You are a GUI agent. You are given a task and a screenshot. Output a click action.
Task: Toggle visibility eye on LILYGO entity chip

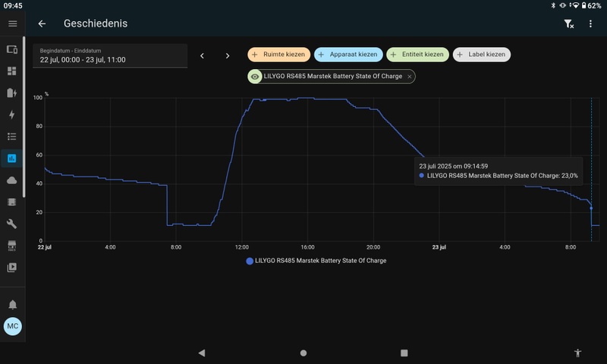[x=256, y=77]
